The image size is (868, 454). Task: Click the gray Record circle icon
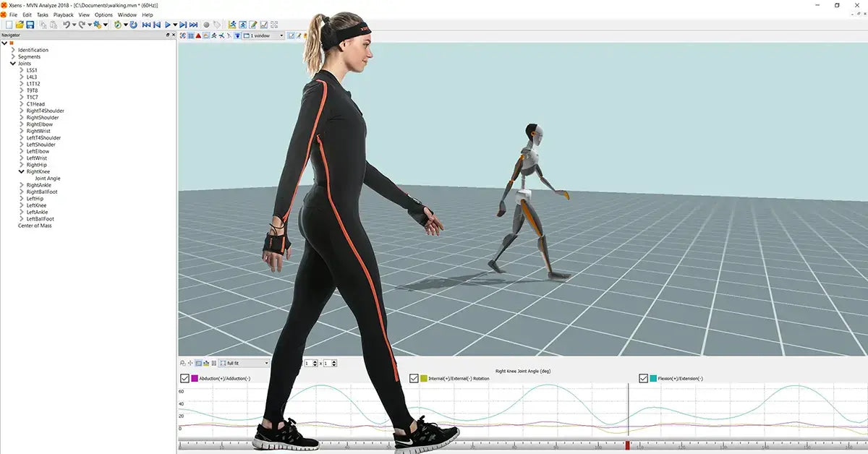[x=206, y=25]
